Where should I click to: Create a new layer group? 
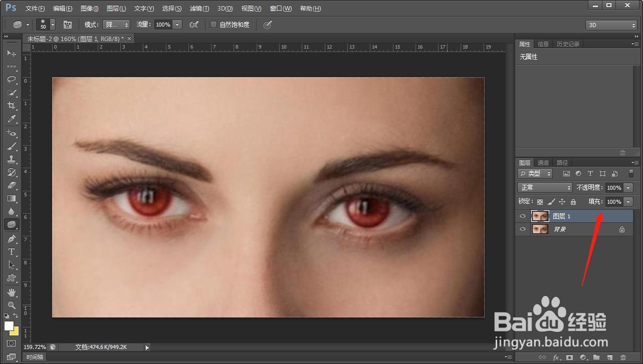[596, 357]
